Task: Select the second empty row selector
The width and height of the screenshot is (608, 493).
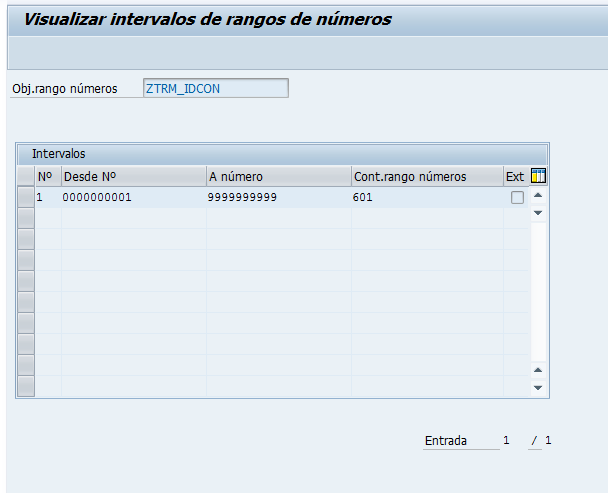Action: click(26, 240)
